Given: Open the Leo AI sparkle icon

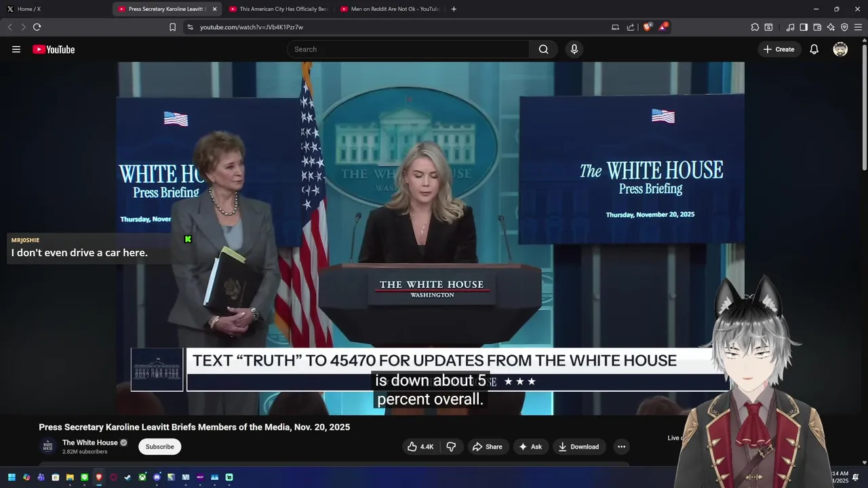Looking at the screenshot, I should click(x=831, y=27).
